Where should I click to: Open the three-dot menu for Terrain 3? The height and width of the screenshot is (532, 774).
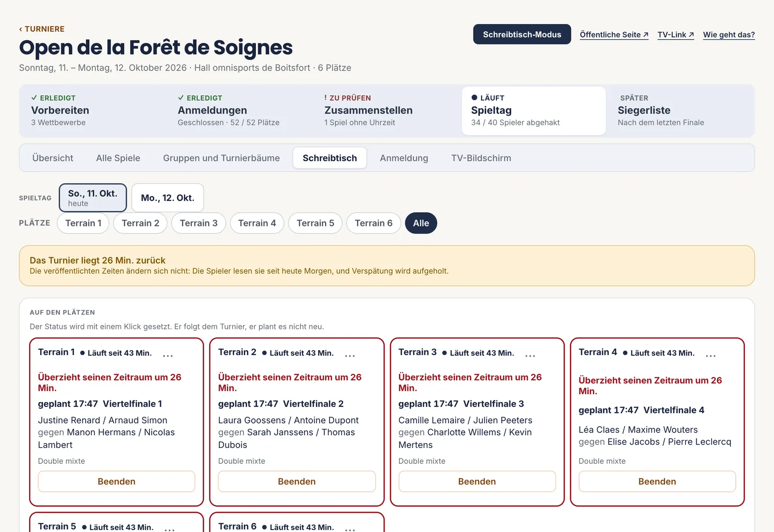pos(530,355)
